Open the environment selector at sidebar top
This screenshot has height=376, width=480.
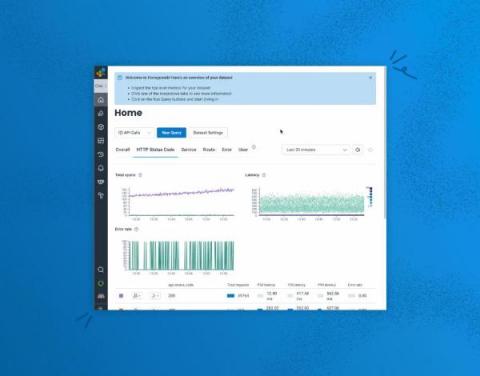[x=101, y=86]
